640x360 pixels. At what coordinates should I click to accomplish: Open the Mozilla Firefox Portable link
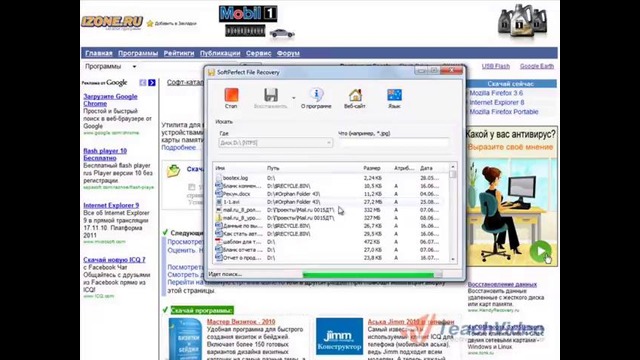tap(504, 112)
